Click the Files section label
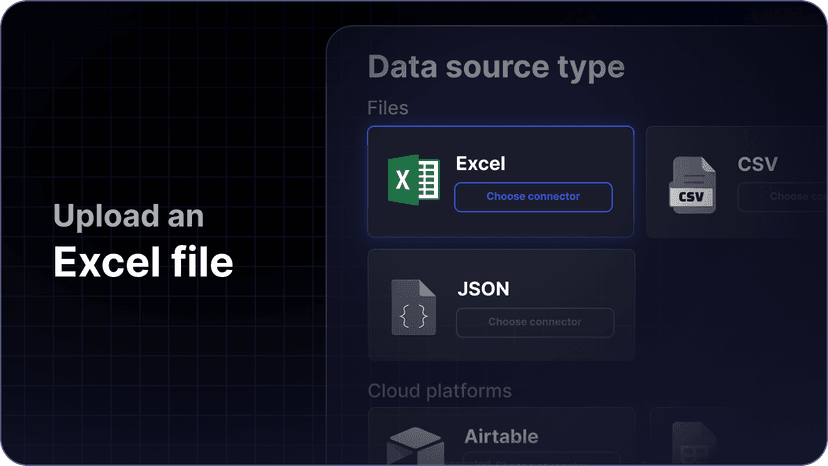This screenshot has height=466, width=828. (388, 108)
